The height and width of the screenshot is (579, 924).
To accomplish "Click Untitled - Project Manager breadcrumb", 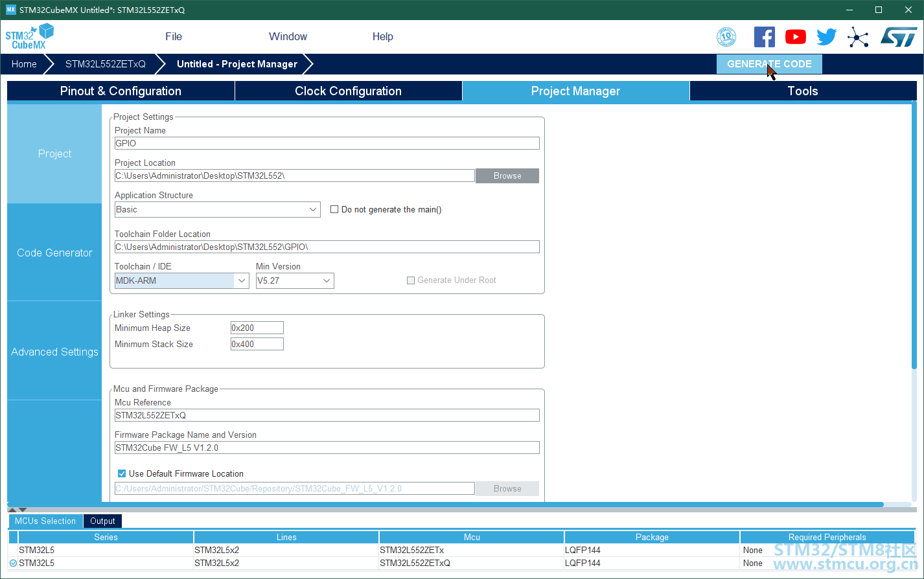I will tap(237, 64).
